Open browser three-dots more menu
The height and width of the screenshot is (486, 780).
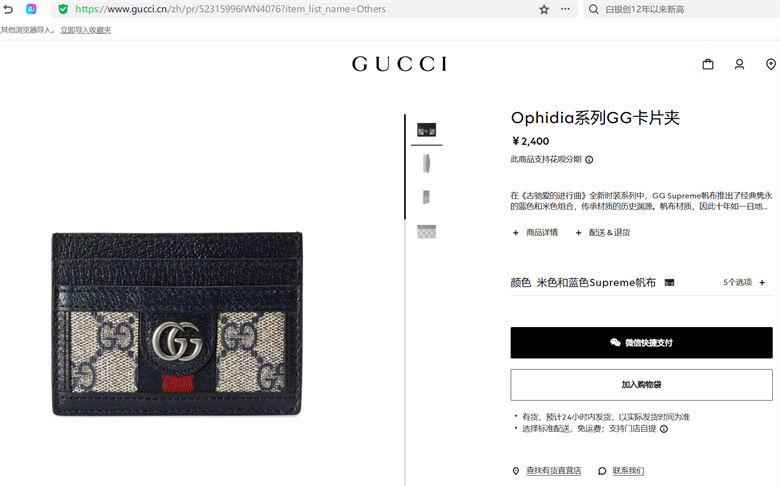point(565,9)
